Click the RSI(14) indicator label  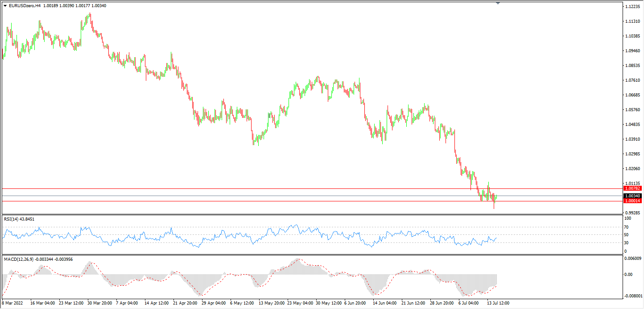click(19, 219)
